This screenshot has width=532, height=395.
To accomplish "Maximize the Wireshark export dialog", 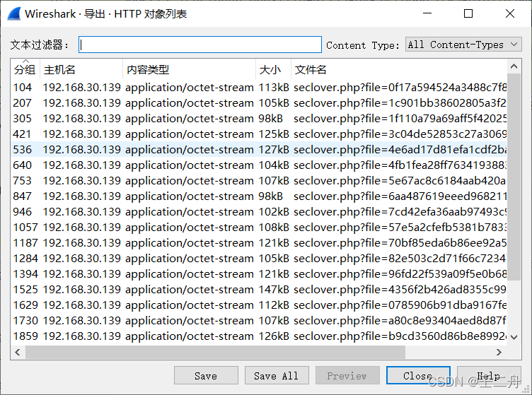I will point(468,13).
